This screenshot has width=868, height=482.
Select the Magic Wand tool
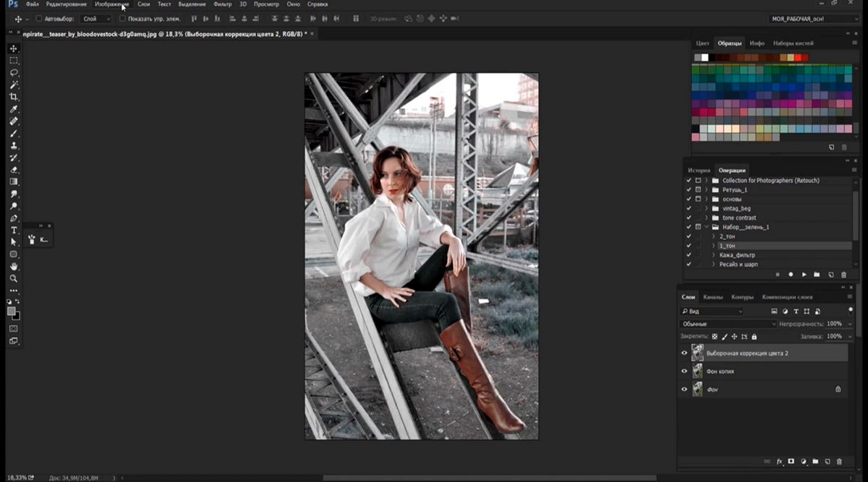pyautogui.click(x=14, y=85)
